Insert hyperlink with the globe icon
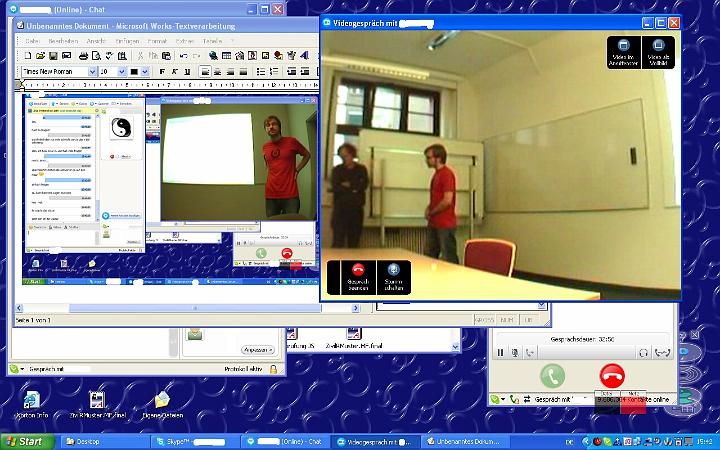Screen dimensions: 720x450 pos(213,56)
